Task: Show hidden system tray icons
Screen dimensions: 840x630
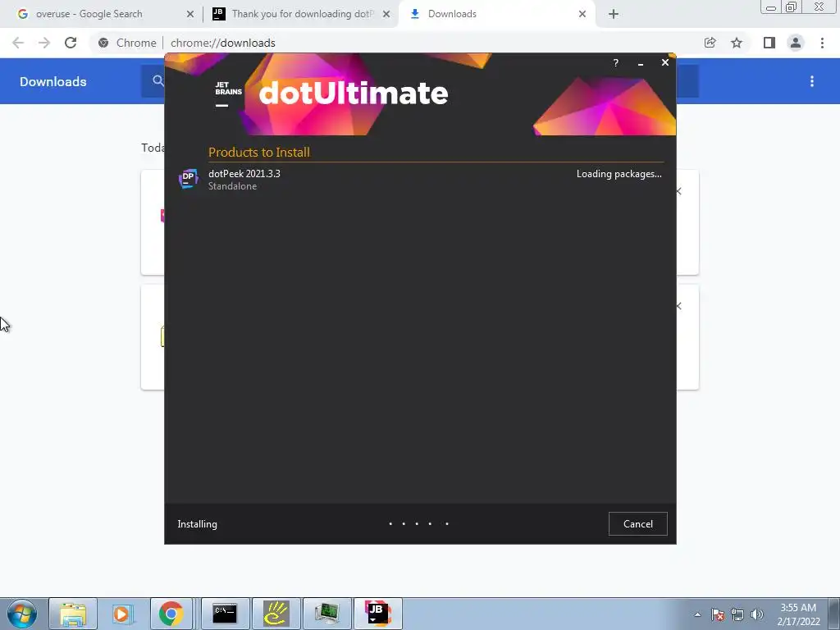Action: (x=697, y=614)
